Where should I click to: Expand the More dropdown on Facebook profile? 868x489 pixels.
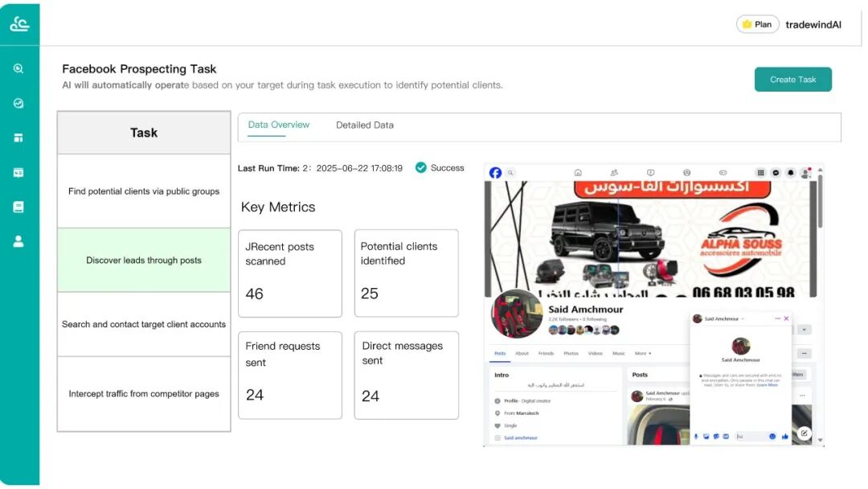pos(642,353)
